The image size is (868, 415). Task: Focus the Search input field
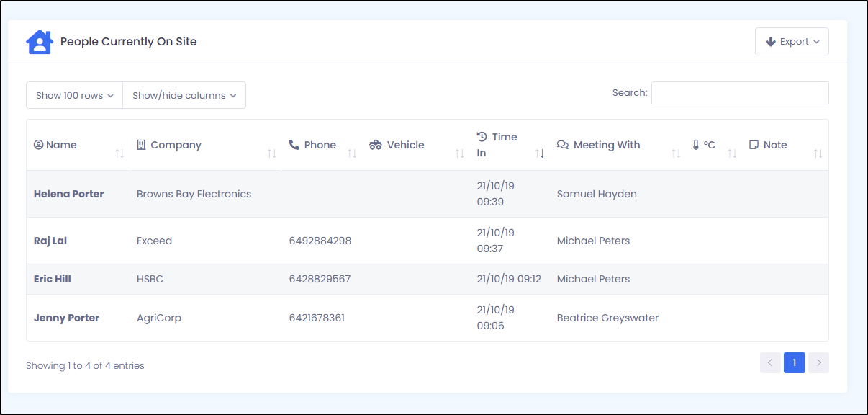coord(740,93)
